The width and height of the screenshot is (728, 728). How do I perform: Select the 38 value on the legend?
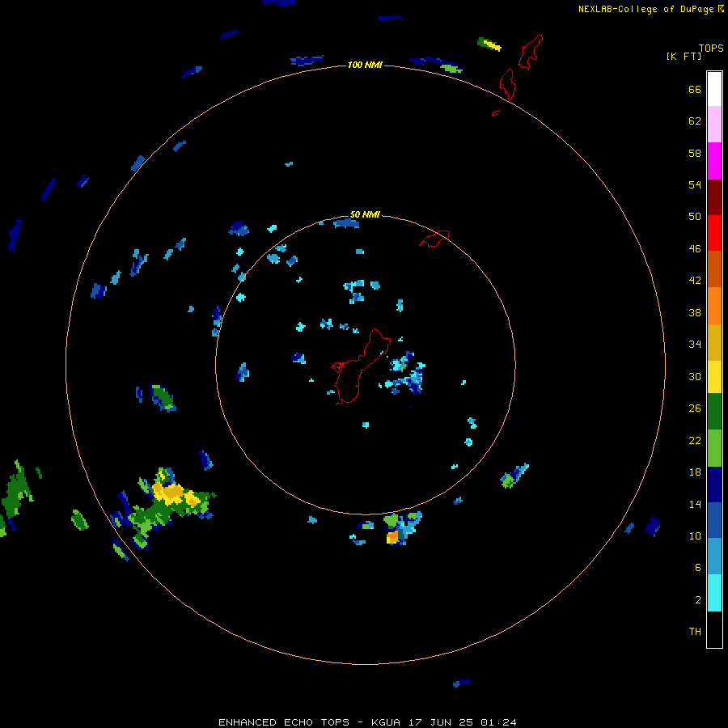pos(695,312)
